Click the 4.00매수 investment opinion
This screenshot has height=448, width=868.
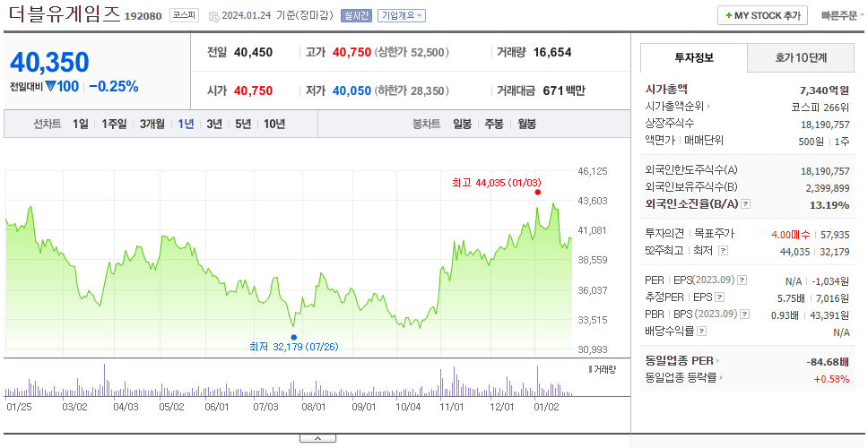click(x=791, y=235)
